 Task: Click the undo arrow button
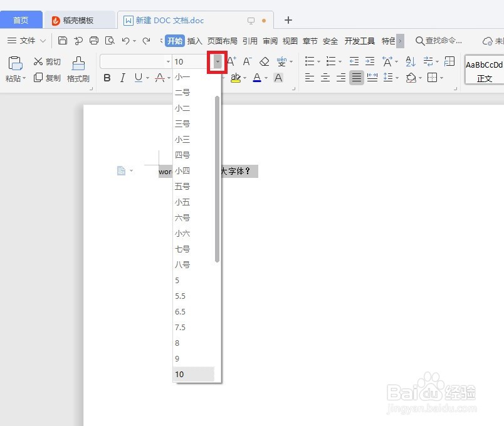[x=126, y=40]
